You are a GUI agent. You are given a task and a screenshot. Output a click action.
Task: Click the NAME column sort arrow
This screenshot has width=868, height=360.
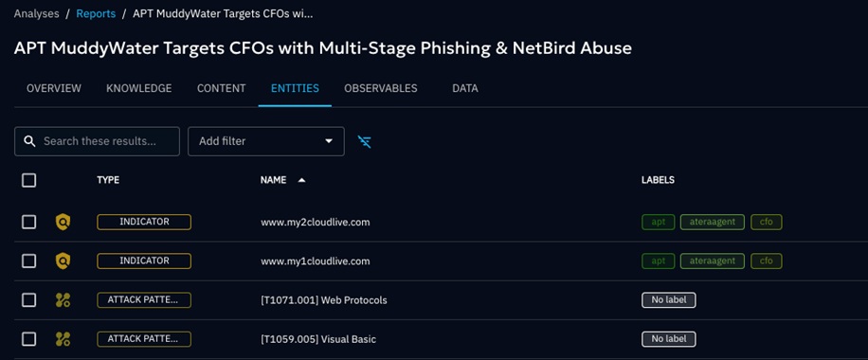click(301, 180)
